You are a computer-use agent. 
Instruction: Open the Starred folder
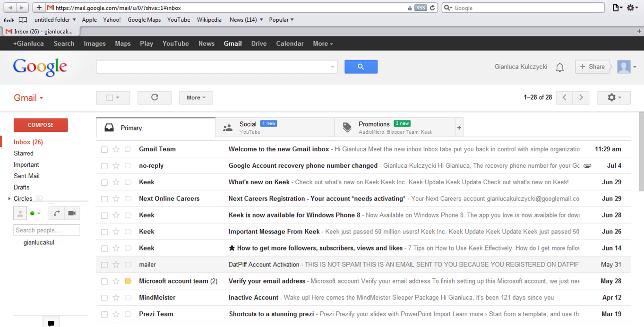(24, 154)
